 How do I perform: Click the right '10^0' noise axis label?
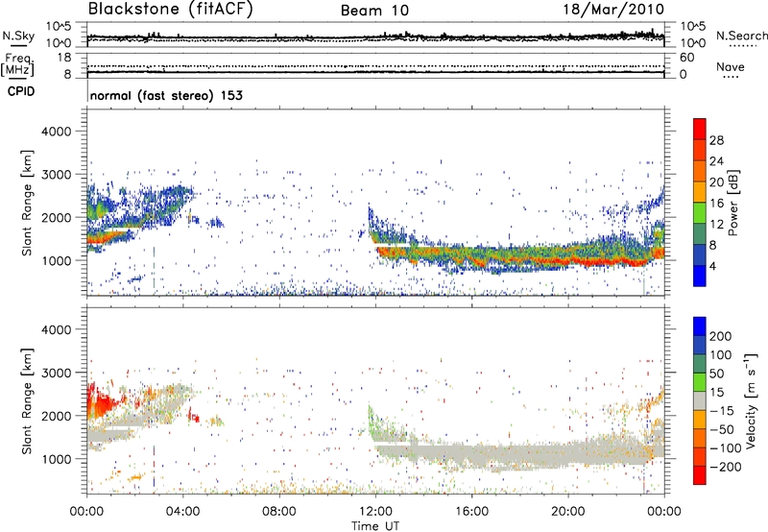pos(693,43)
